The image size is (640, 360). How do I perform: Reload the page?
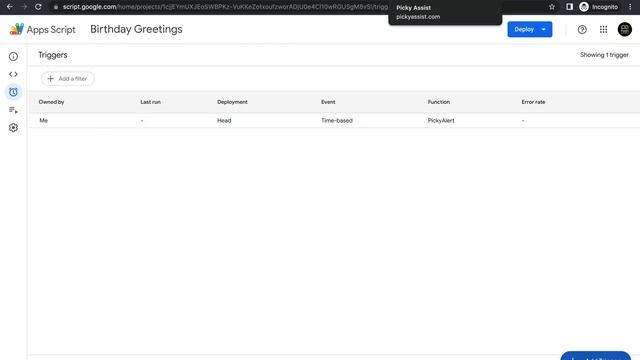tap(38, 7)
